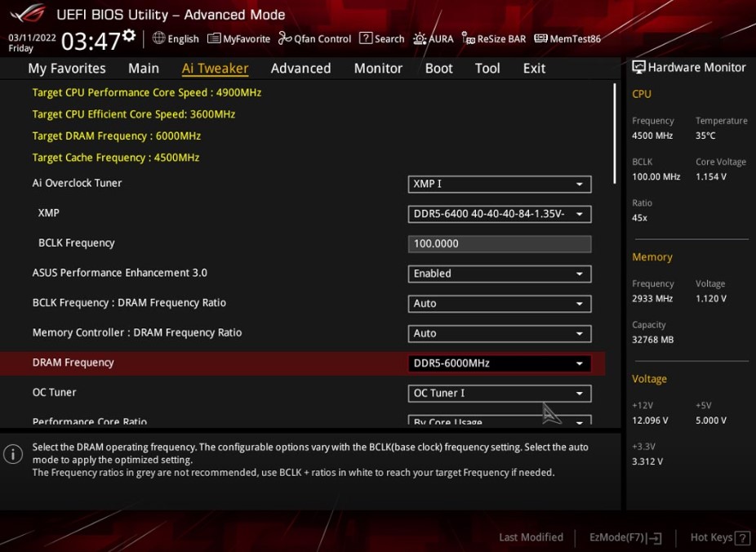Click the Core Voltage 1.154 V value
This screenshot has width=756, height=552.
[710, 176]
